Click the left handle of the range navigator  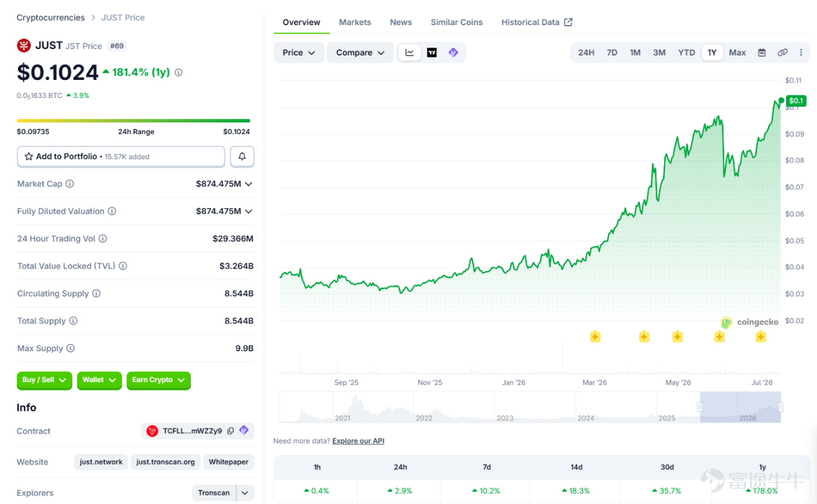[x=700, y=407]
